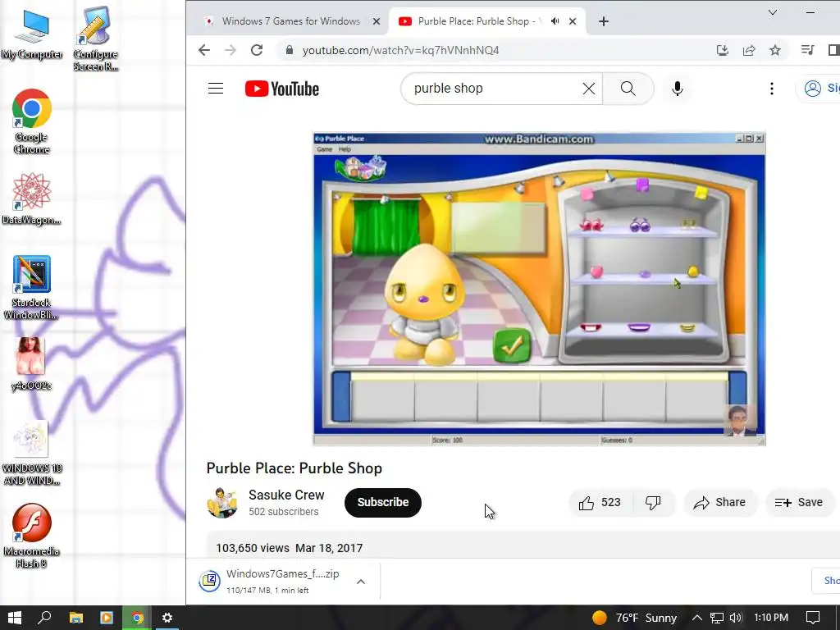Show hidden system tray icons
840x630 pixels.
pyautogui.click(x=696, y=618)
